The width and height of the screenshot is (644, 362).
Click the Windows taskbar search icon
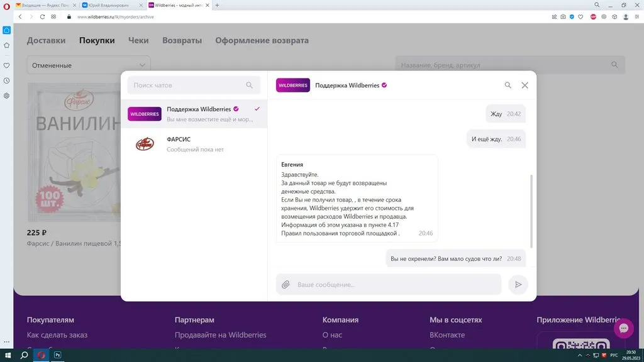click(25, 355)
